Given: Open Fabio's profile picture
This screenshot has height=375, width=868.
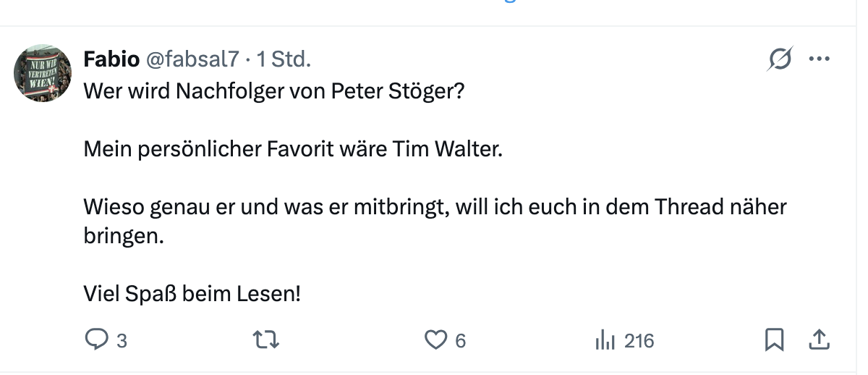Looking at the screenshot, I should [x=43, y=73].
